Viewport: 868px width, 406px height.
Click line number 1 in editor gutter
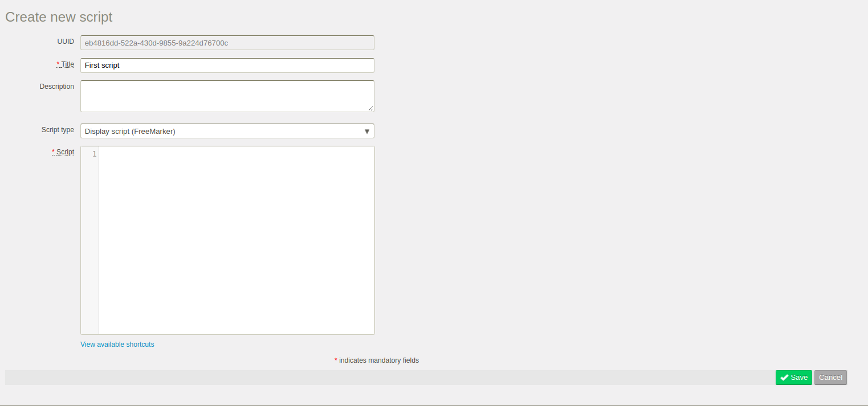94,154
